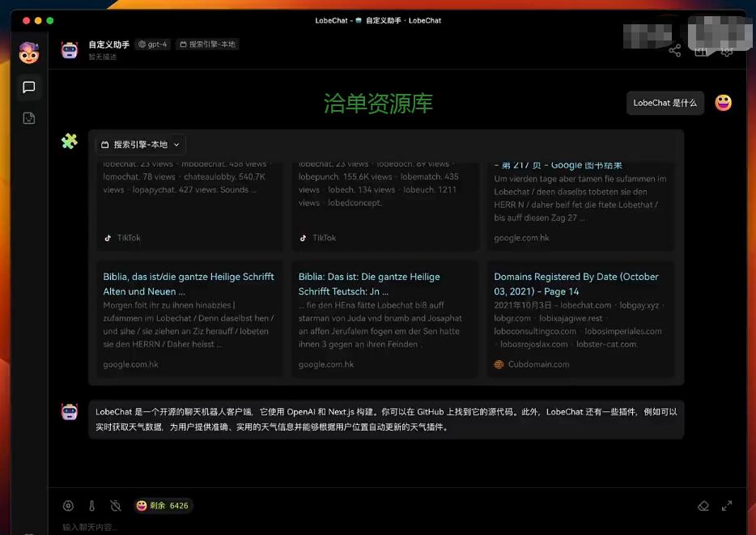Open the Share conversation icon
This screenshot has height=535, width=756.
click(x=675, y=51)
